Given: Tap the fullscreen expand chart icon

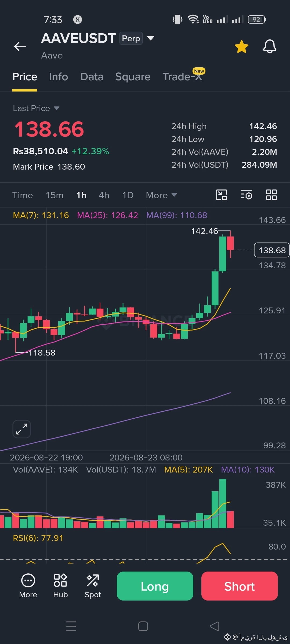Looking at the screenshot, I should tap(22, 429).
